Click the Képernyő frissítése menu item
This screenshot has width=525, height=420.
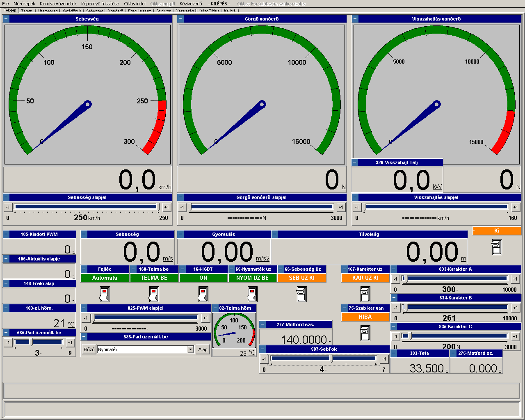(x=100, y=4)
